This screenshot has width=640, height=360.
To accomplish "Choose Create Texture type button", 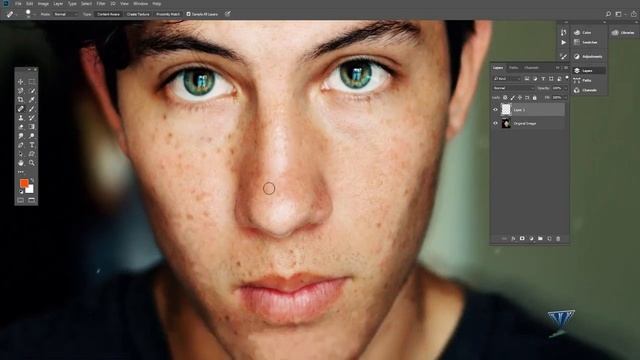I will point(138,14).
